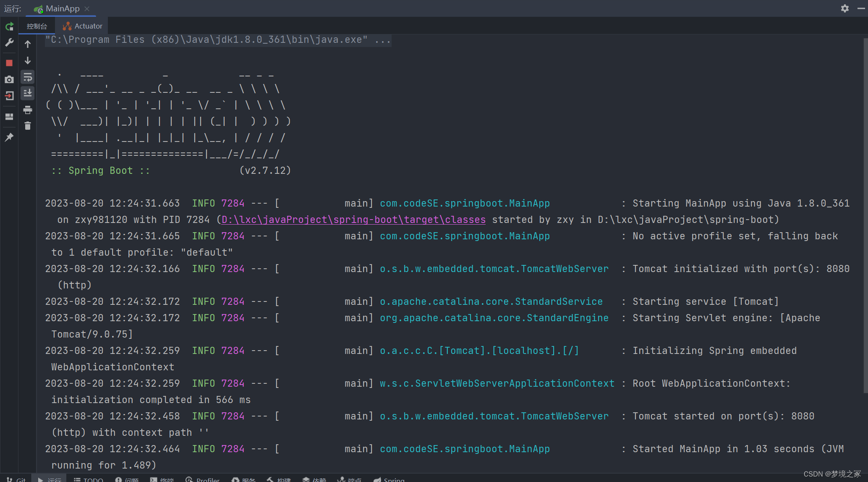The width and height of the screenshot is (868, 482).
Task: Click MainApp logger on 'Started MainApp' line
Action: click(x=465, y=449)
